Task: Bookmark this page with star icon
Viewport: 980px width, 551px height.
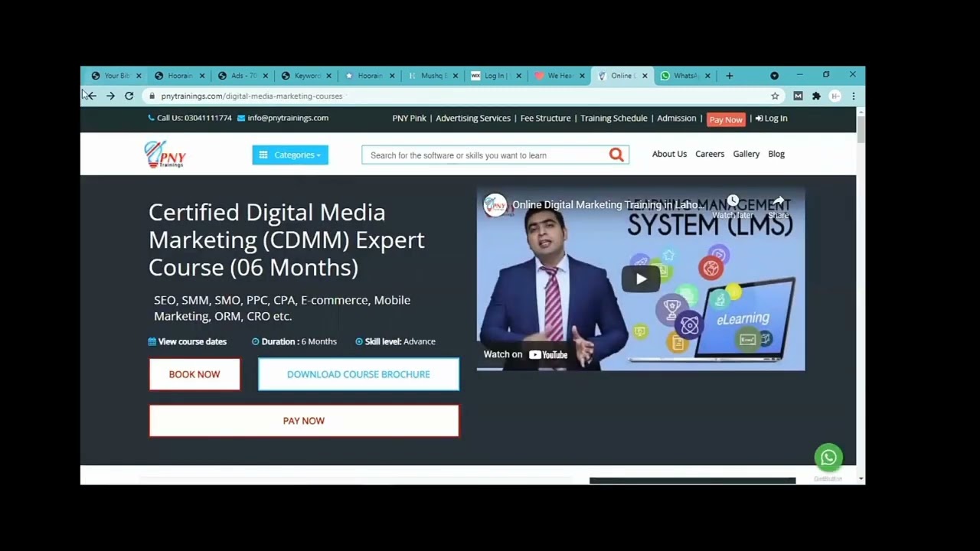Action: pos(775,96)
